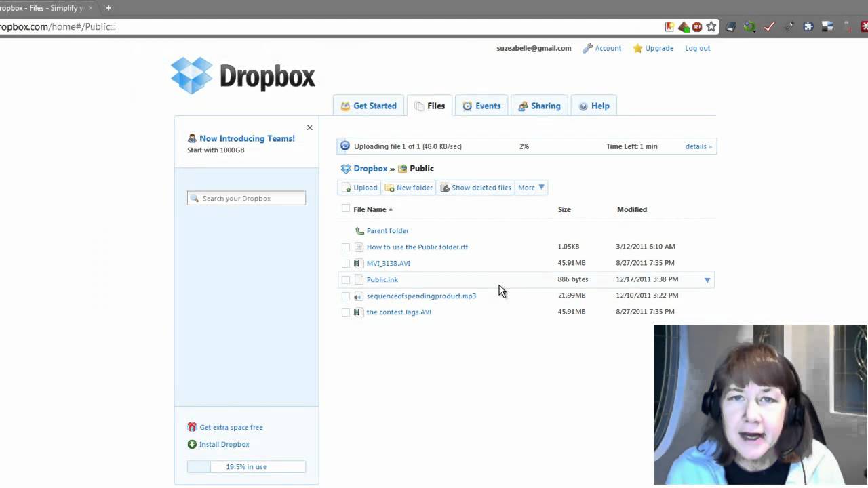
Task: Click the upload progress 2% indicator
Action: [524, 146]
